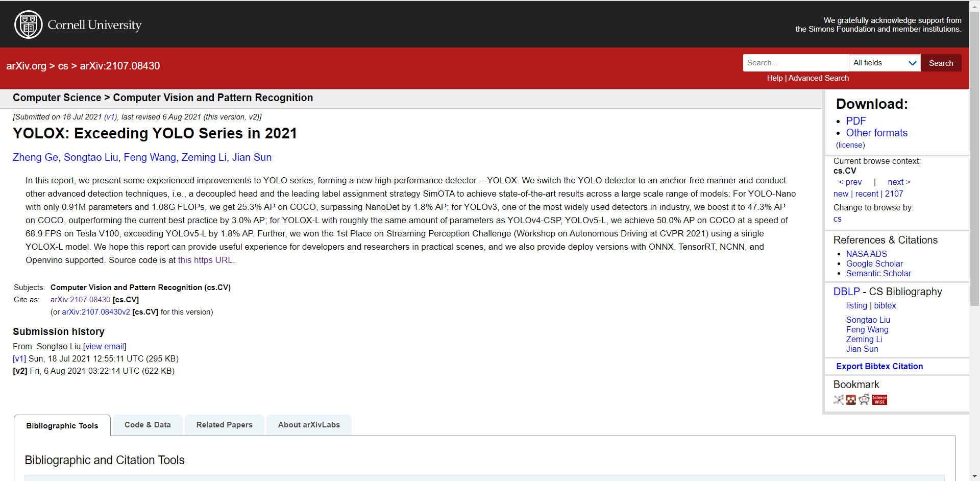980x481 pixels.
Task: Click the paper title YOLOX heading
Action: 155,133
